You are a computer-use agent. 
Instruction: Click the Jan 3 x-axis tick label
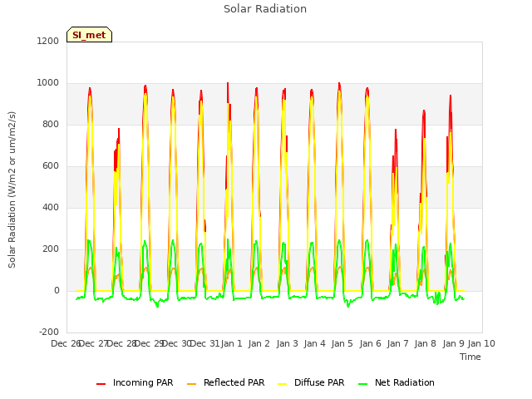(287, 343)
